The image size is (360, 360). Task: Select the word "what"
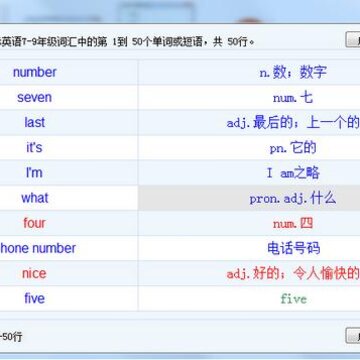(x=35, y=198)
